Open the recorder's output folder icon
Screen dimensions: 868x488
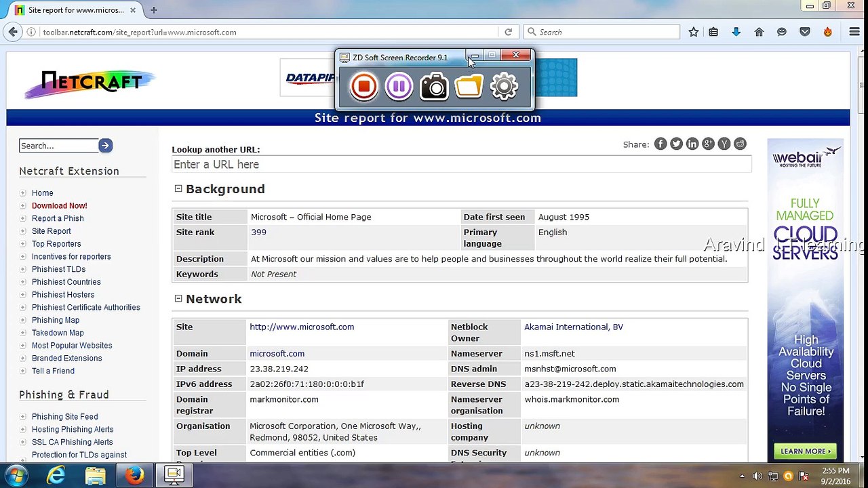coord(469,87)
